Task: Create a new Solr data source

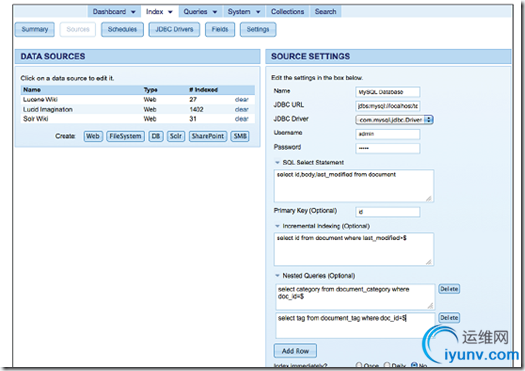Action: (x=176, y=136)
